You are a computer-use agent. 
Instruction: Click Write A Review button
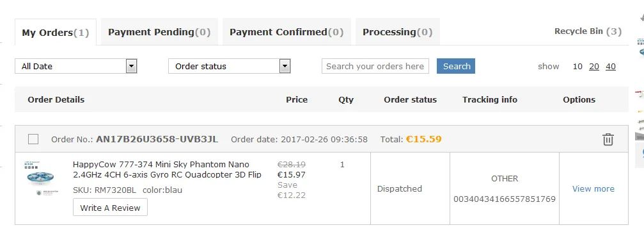pos(110,208)
